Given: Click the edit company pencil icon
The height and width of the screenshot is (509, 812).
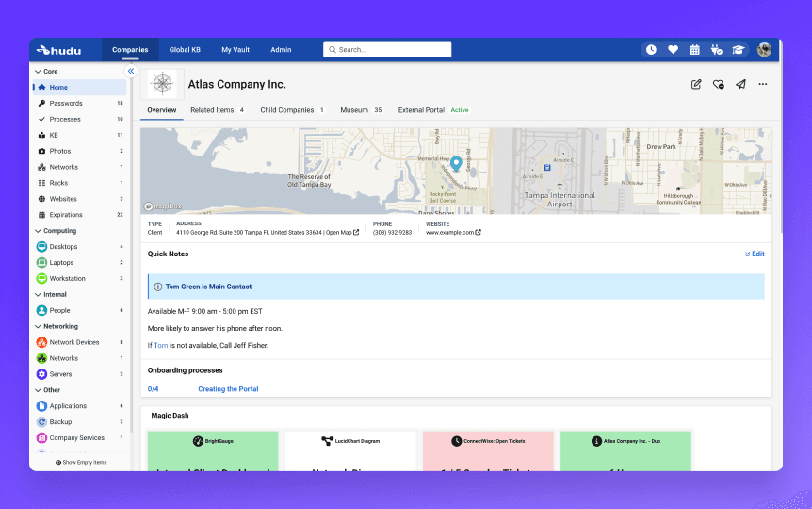Looking at the screenshot, I should (x=696, y=84).
